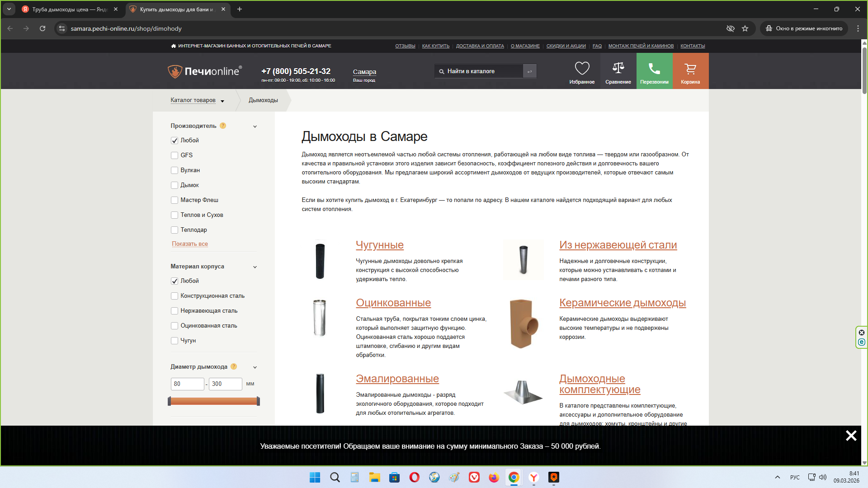Bookmark page with star icon
Viewport: 868px width, 488px height.
745,28
